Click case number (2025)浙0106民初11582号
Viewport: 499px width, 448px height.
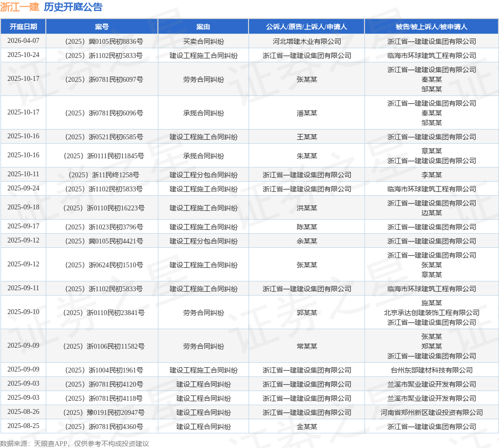[x=104, y=346]
